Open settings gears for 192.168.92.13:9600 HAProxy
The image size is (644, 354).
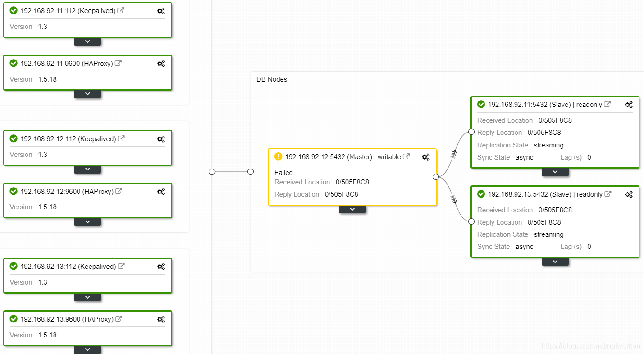[x=161, y=319]
